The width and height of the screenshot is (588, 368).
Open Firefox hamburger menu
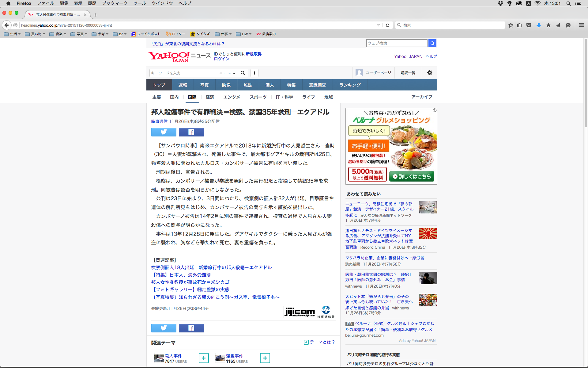point(581,25)
